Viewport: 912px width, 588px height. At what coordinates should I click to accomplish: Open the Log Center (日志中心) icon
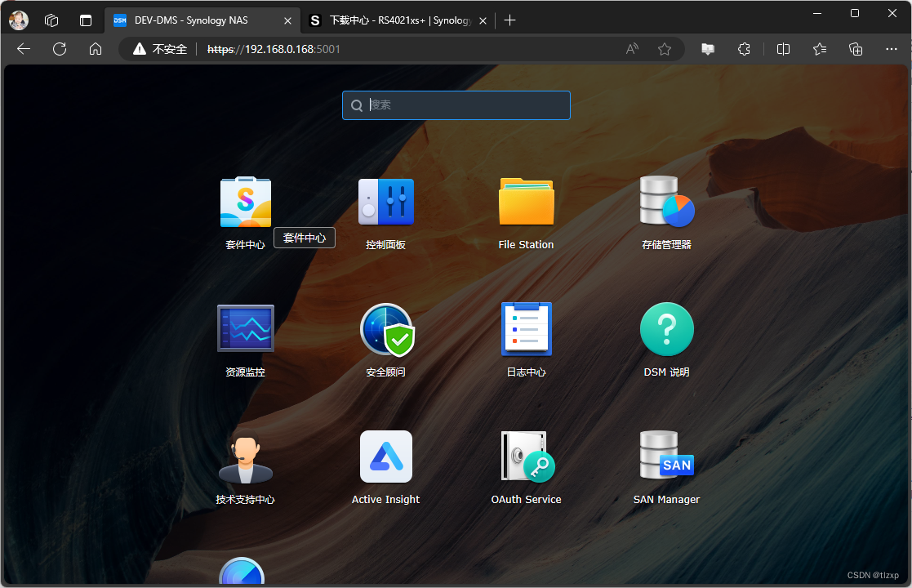coord(527,329)
